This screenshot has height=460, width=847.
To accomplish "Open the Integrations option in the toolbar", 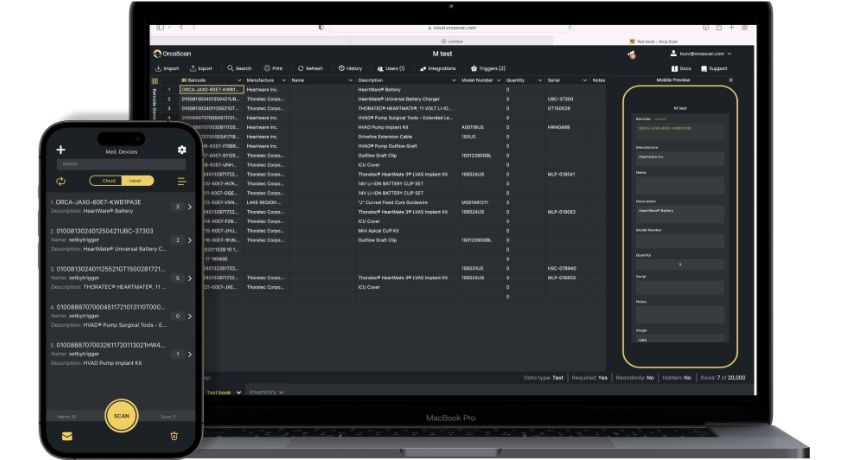I will [437, 68].
